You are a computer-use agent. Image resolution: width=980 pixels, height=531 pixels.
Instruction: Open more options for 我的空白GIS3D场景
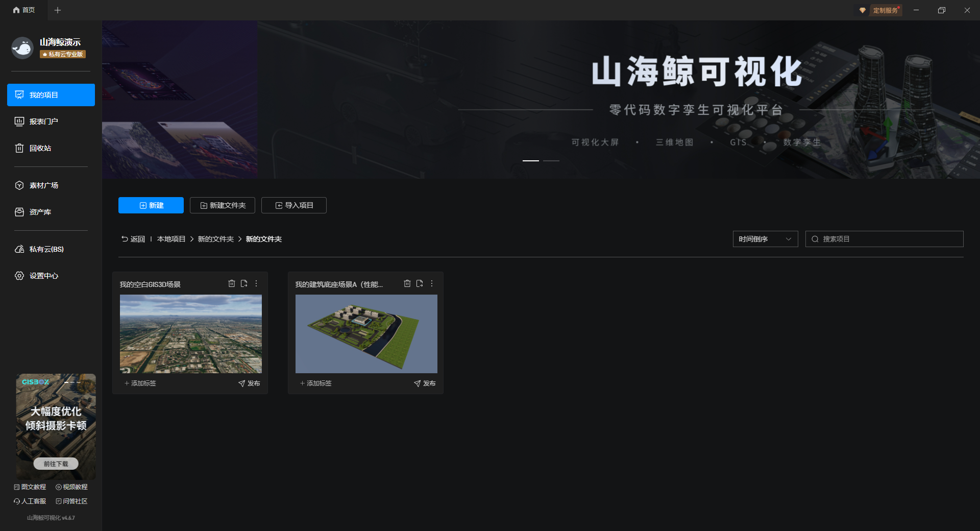pos(256,283)
